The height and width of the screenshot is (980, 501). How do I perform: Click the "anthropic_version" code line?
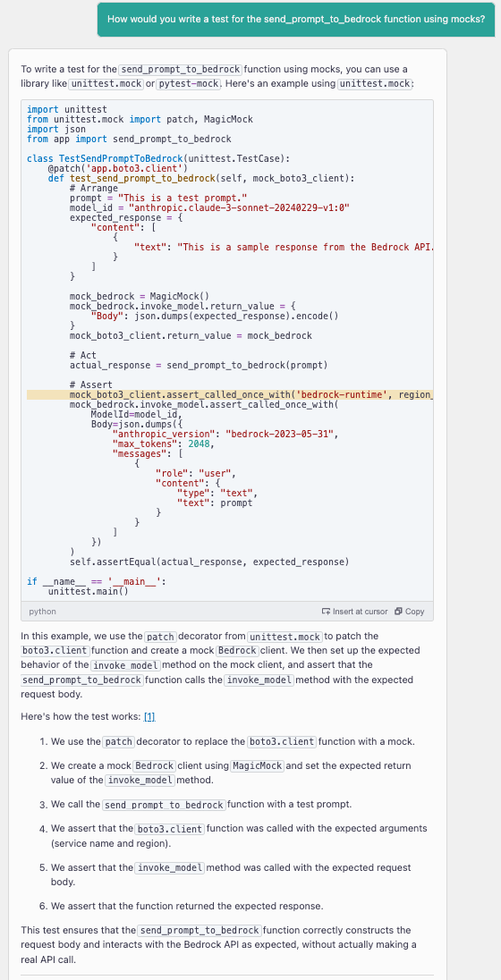point(225,435)
